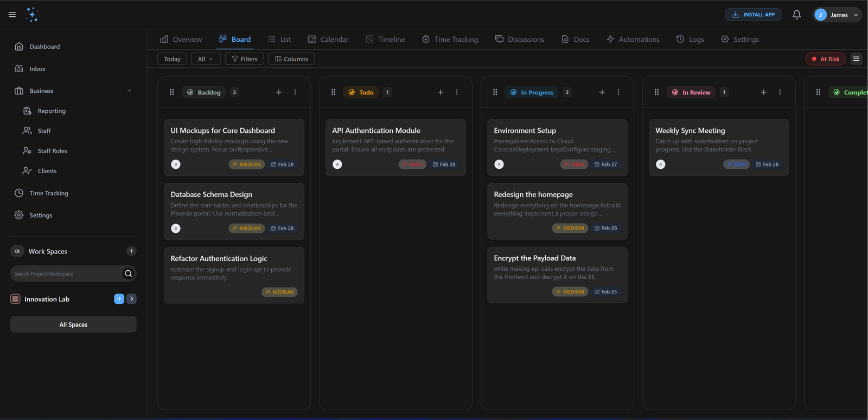Click the search magnifier icon in sidebar
This screenshot has height=420, width=868.
coord(129,273)
